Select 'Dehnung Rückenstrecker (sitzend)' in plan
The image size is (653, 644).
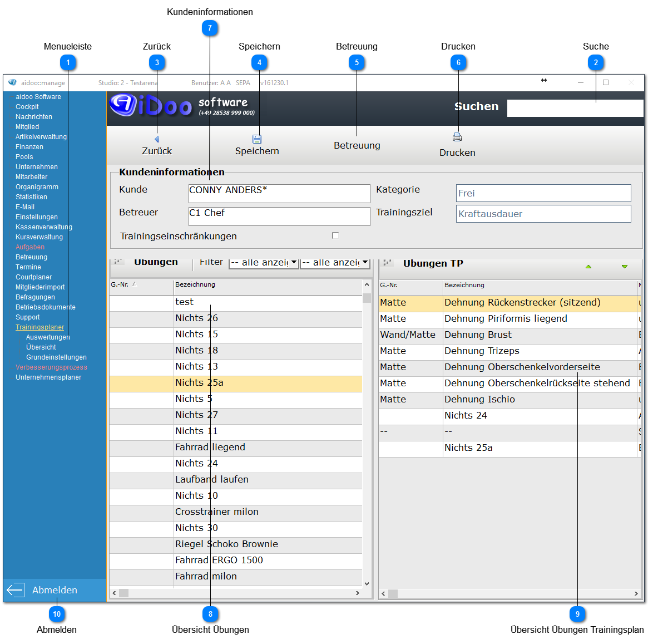point(509,303)
